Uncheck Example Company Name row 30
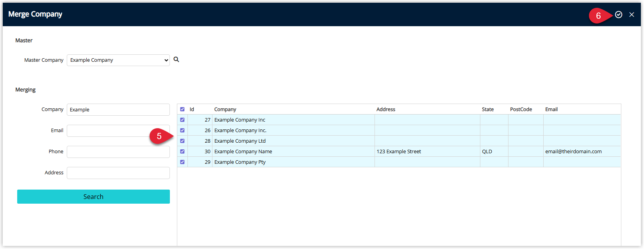 182,152
